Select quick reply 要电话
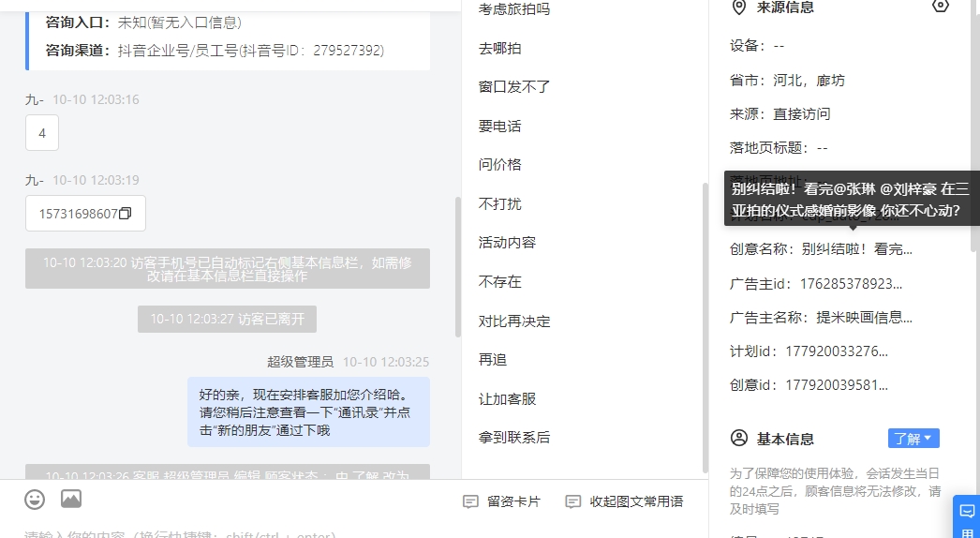The width and height of the screenshot is (980, 538). (499, 126)
